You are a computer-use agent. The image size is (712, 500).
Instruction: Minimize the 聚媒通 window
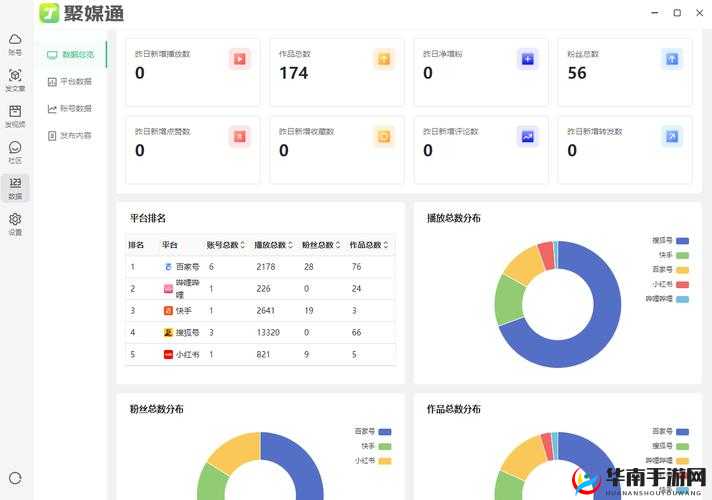pyautogui.click(x=655, y=13)
